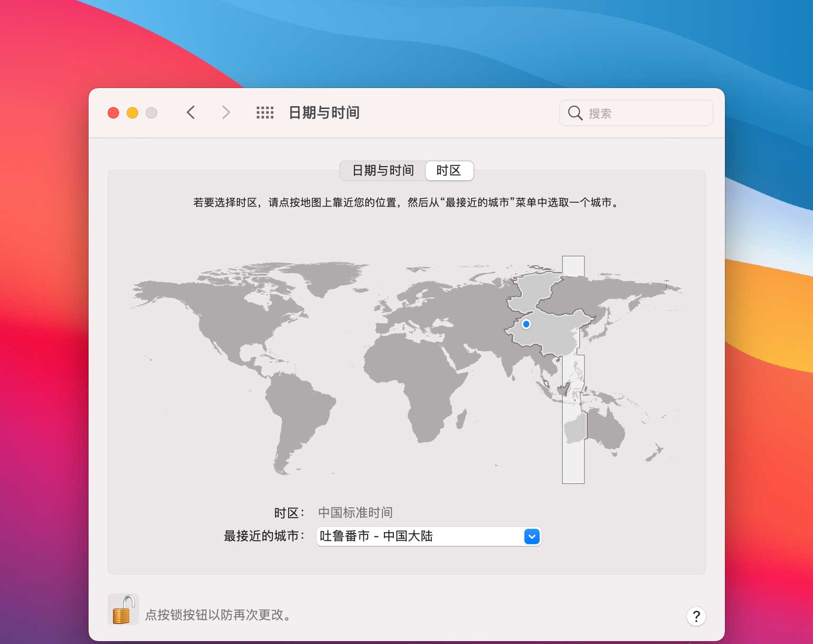The height and width of the screenshot is (644, 813).
Task: Select the blue location dot on China
Action: (526, 323)
